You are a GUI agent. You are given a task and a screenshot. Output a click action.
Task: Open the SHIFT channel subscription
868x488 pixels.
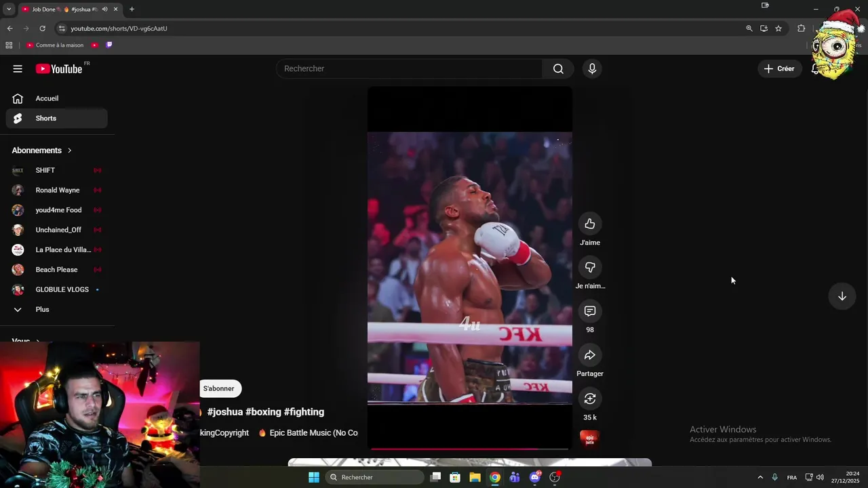point(57,170)
